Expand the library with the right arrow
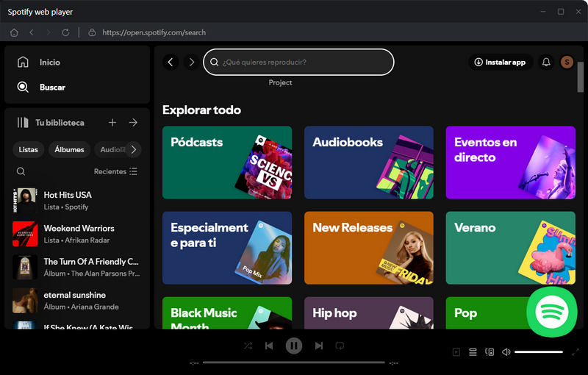The image size is (588, 375). pyautogui.click(x=133, y=123)
